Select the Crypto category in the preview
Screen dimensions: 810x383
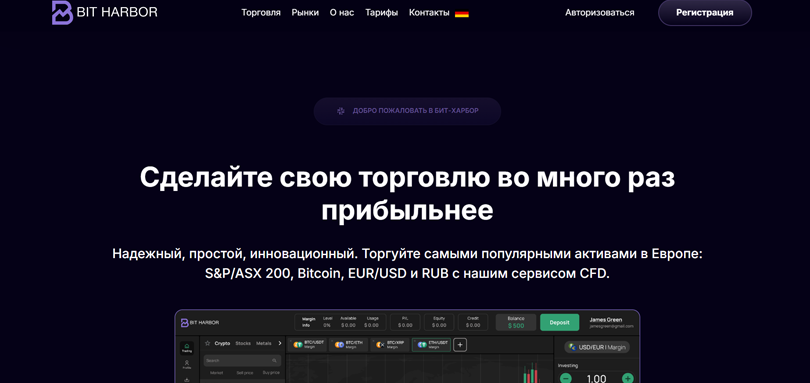click(222, 343)
